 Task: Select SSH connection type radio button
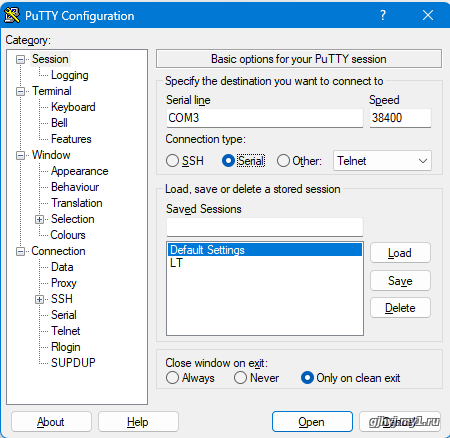pyautogui.click(x=172, y=161)
